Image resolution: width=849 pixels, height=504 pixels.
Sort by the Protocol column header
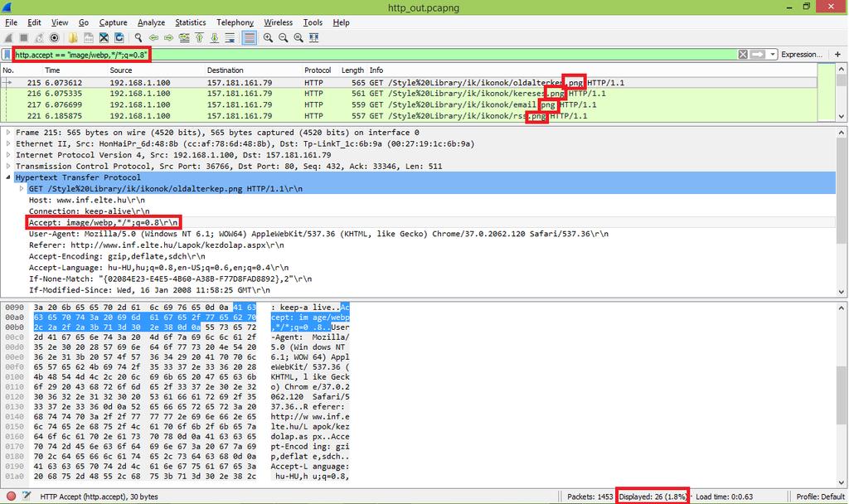pos(318,70)
